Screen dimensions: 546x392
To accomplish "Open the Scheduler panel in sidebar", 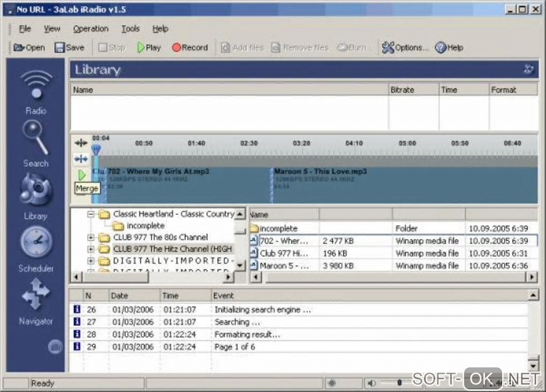I will click(x=36, y=249).
